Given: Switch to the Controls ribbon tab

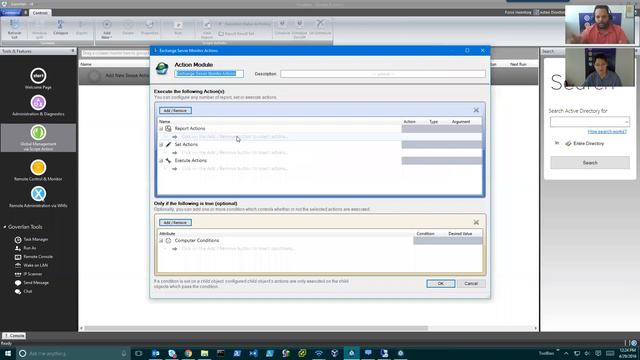Looking at the screenshot, I should (40, 13).
